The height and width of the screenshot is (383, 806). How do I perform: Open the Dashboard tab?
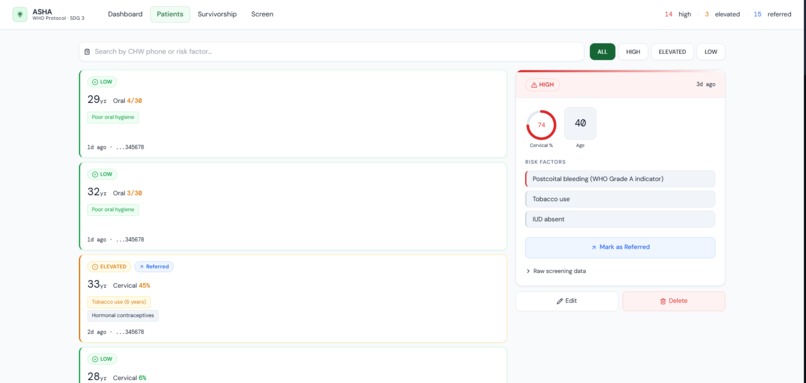[125, 14]
